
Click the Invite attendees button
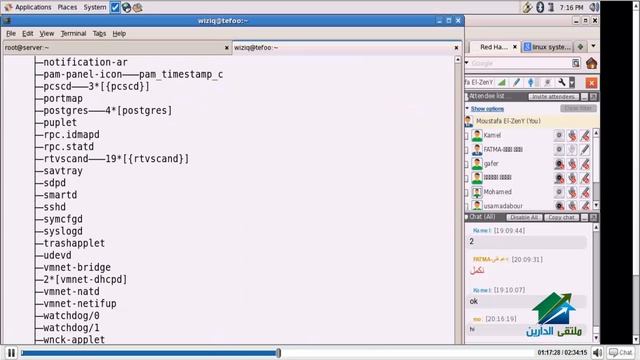coord(553,97)
